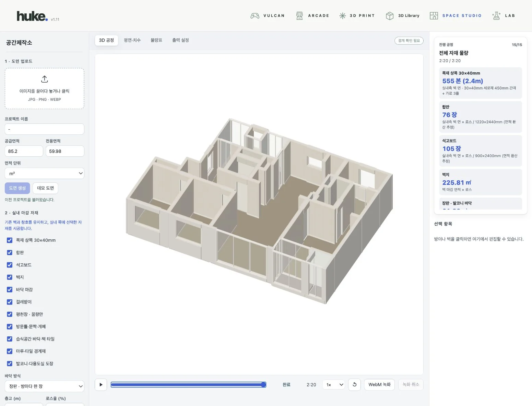This screenshot has width=532, height=406.
Task: Click the 석고보드 105 장 material card
Action: pyautogui.click(x=481, y=151)
